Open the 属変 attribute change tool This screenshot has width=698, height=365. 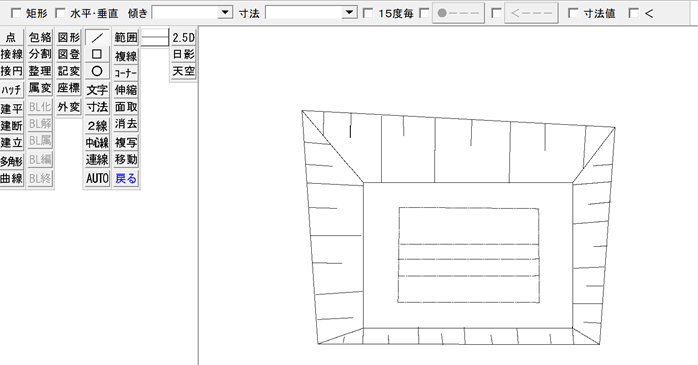[x=40, y=88]
